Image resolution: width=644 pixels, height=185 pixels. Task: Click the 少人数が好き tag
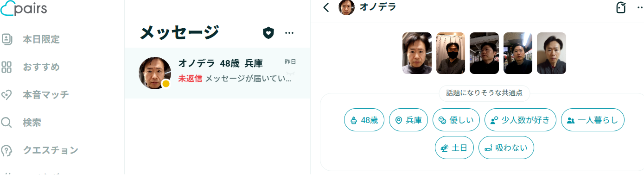(x=520, y=120)
